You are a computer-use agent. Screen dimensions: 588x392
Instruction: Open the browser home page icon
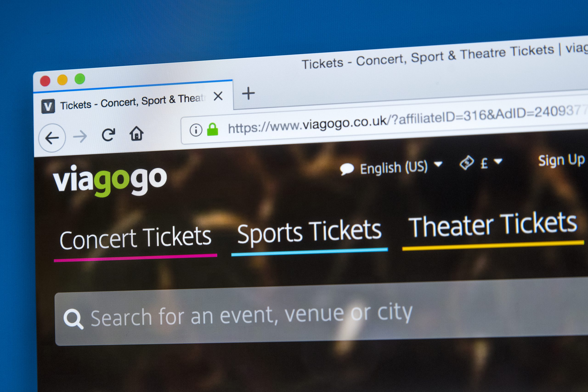pyautogui.click(x=136, y=133)
